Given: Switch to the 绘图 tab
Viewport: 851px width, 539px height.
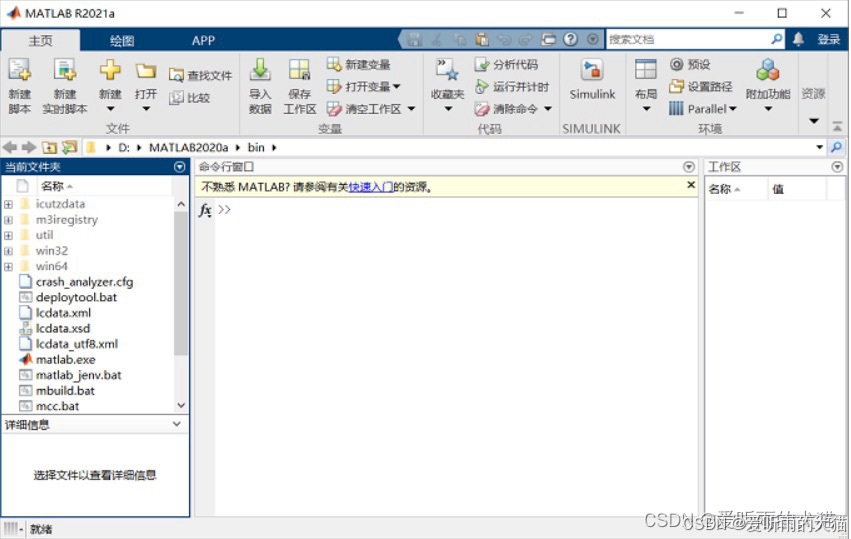Looking at the screenshot, I should click(x=122, y=40).
